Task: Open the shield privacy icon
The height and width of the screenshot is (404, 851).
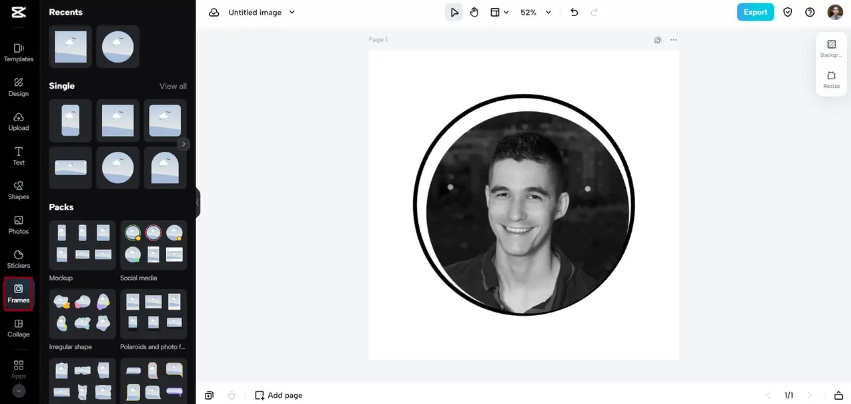Action: click(x=788, y=12)
